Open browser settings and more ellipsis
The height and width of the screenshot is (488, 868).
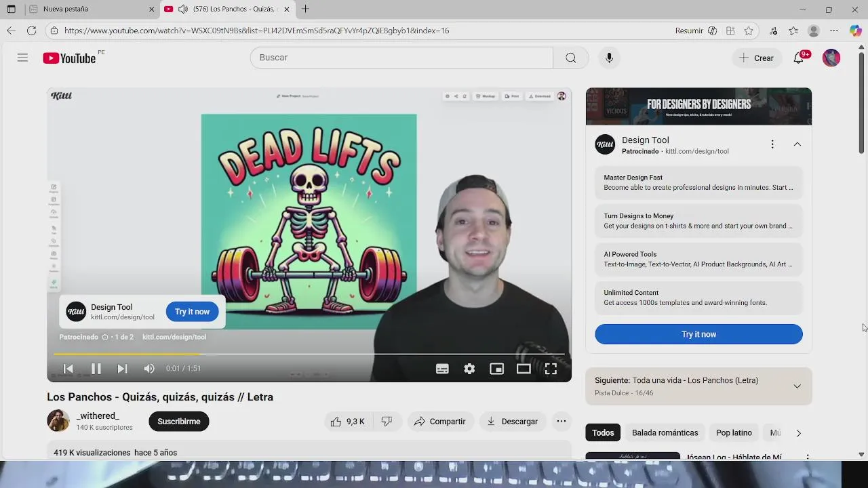click(x=834, y=30)
